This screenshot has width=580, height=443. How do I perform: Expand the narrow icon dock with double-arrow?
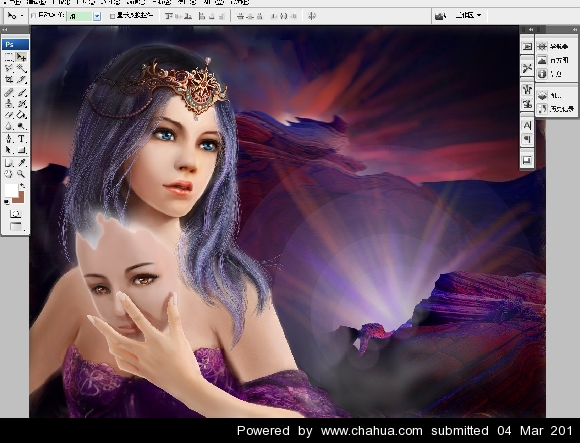pyautogui.click(x=531, y=29)
